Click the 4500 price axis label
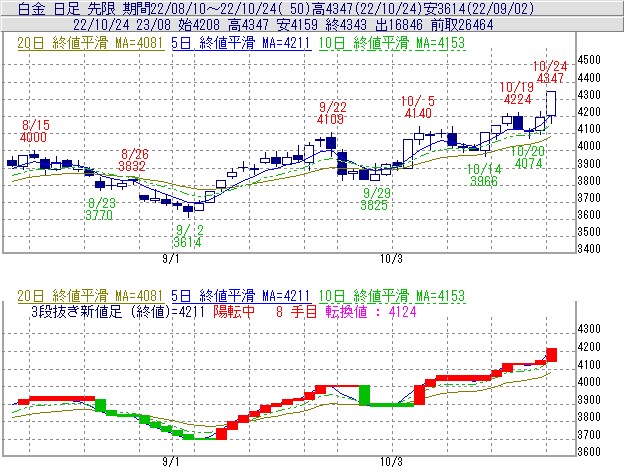The image size is (624, 475). (x=589, y=60)
